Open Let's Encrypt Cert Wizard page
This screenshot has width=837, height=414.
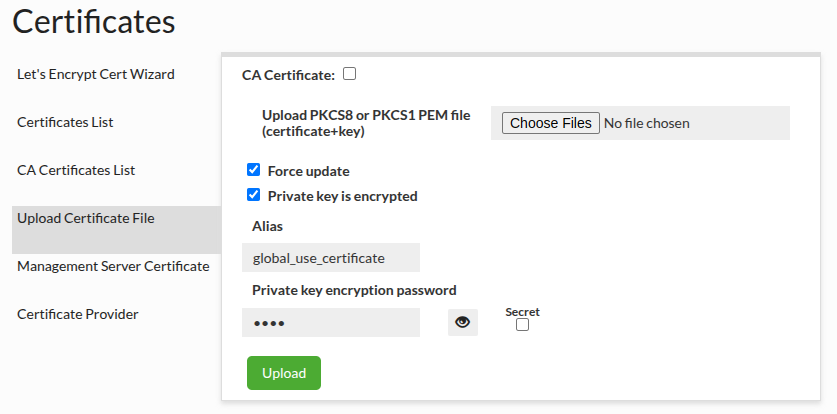click(96, 74)
